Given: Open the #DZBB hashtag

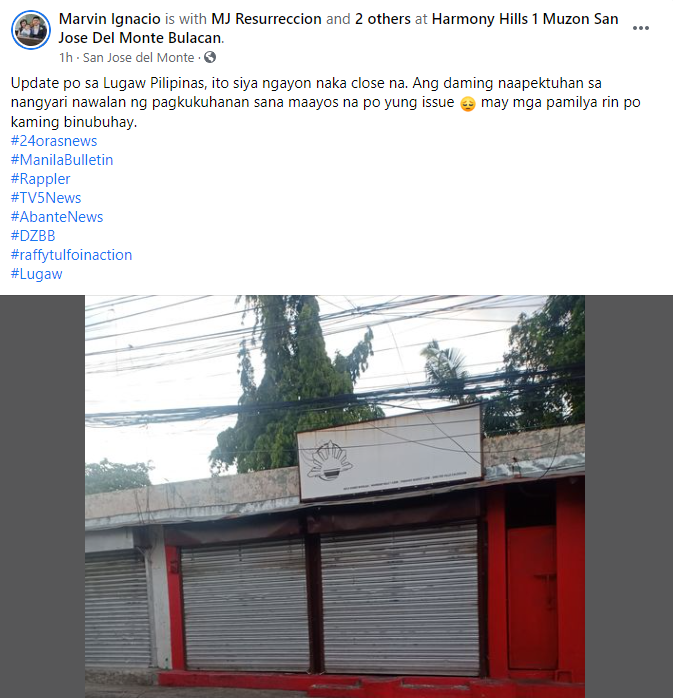Looking at the screenshot, I should click(x=33, y=235).
